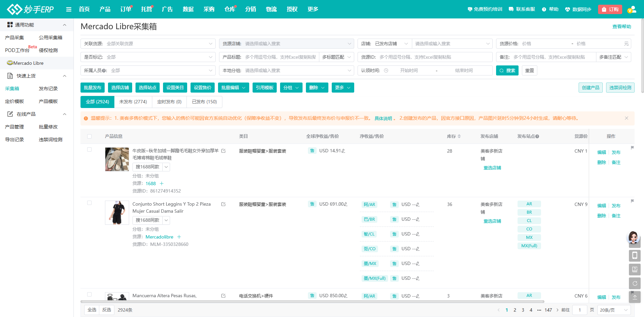Click the customer service avatar floating icon
The image size is (644, 317).
633,237
